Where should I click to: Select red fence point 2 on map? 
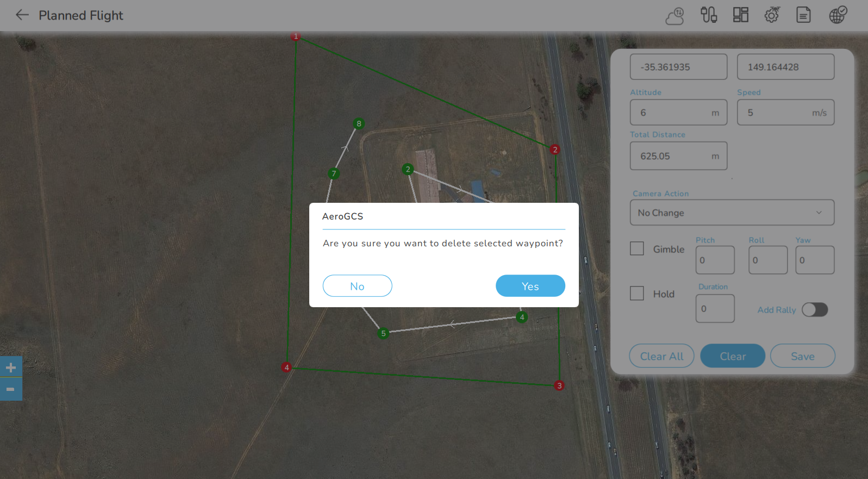(x=554, y=149)
